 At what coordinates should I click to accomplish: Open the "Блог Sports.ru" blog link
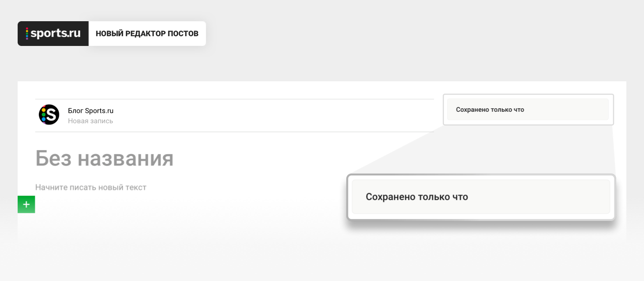click(x=90, y=110)
